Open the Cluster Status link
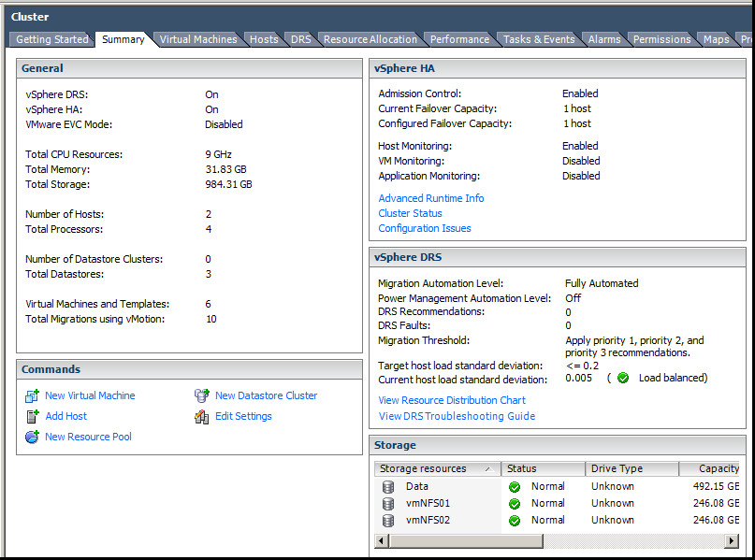This screenshot has height=560, width=755. click(x=410, y=213)
